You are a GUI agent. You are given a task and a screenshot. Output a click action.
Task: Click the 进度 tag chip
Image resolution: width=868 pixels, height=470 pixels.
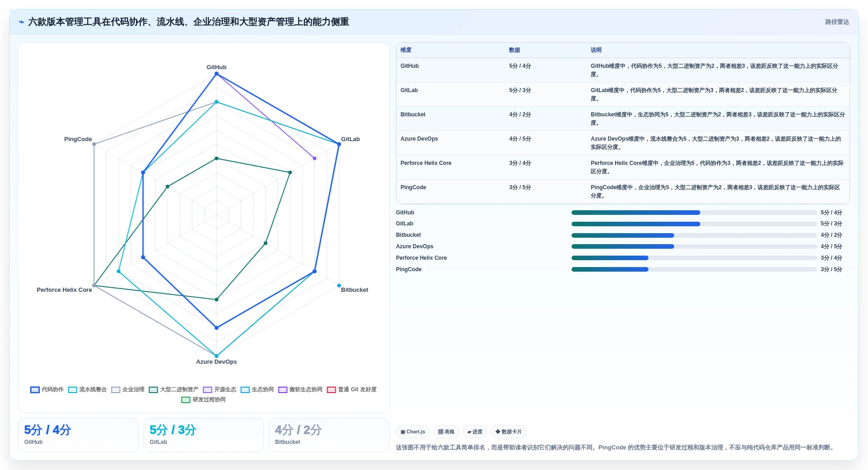[475, 432]
